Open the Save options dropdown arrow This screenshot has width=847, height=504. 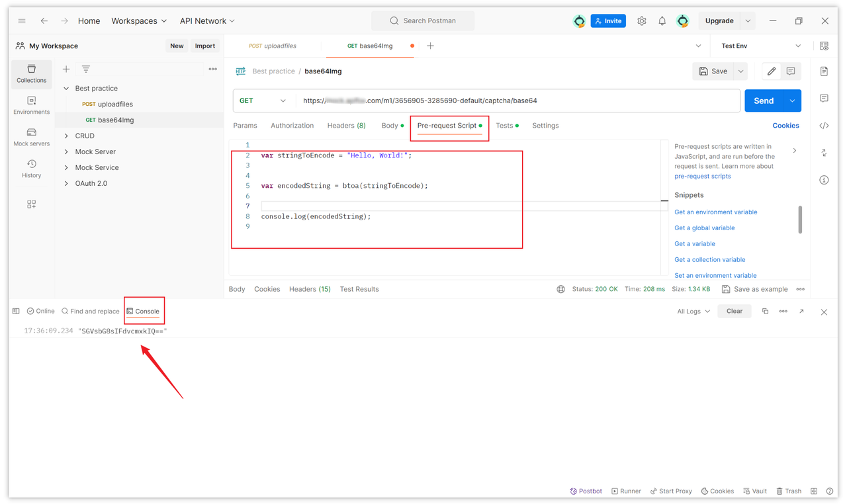[x=740, y=71]
